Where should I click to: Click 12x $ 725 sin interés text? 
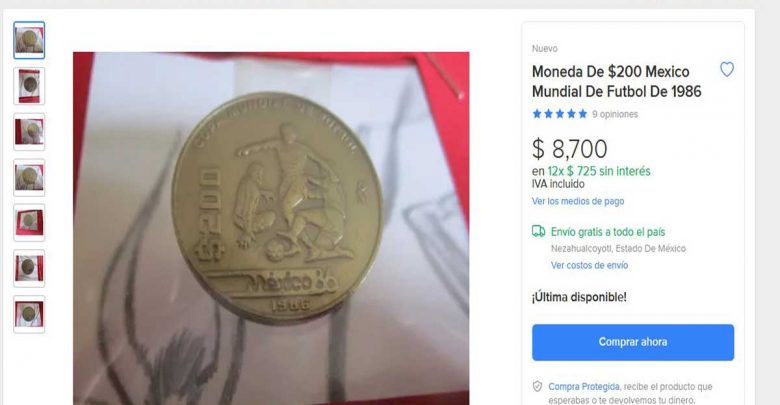point(599,171)
